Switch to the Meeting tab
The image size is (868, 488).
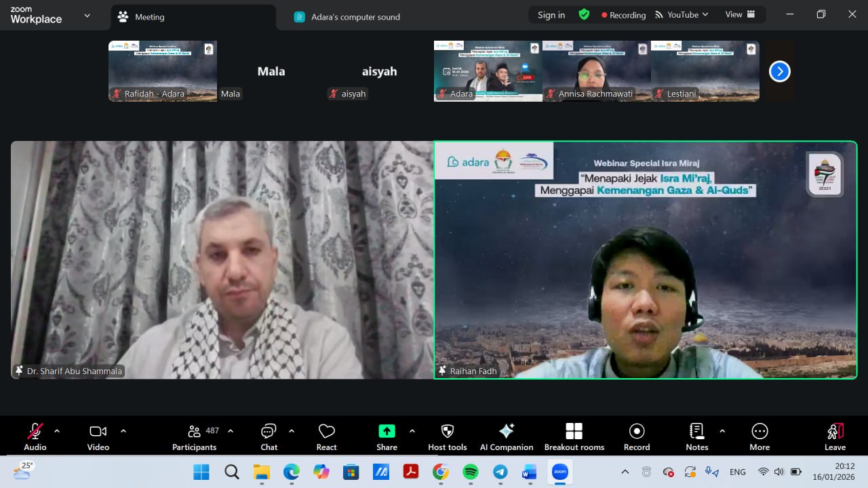pyautogui.click(x=149, y=17)
